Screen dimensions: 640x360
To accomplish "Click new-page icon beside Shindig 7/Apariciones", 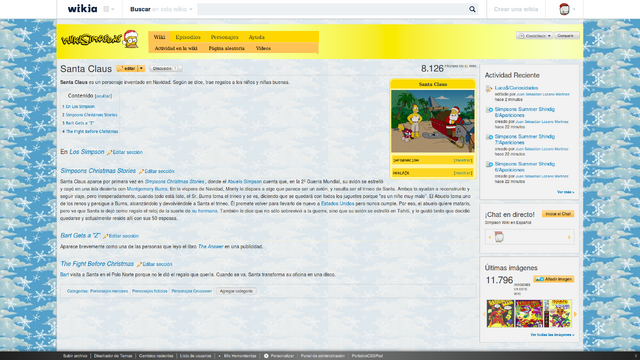I will click(489, 137).
